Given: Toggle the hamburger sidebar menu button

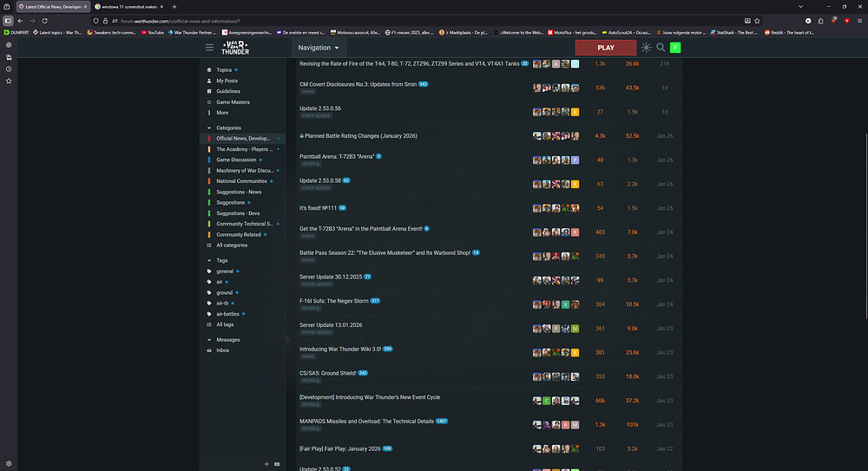Looking at the screenshot, I should coord(209,47).
